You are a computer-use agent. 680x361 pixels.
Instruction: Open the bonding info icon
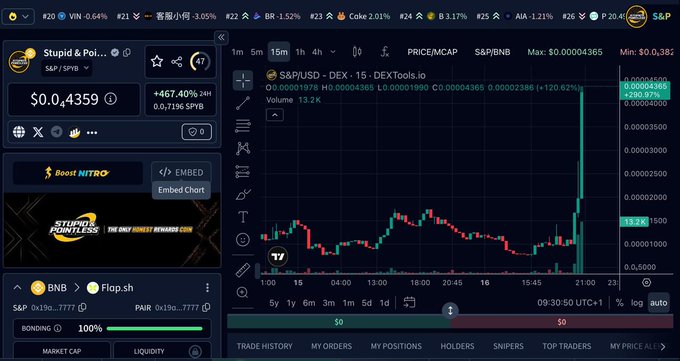58,328
